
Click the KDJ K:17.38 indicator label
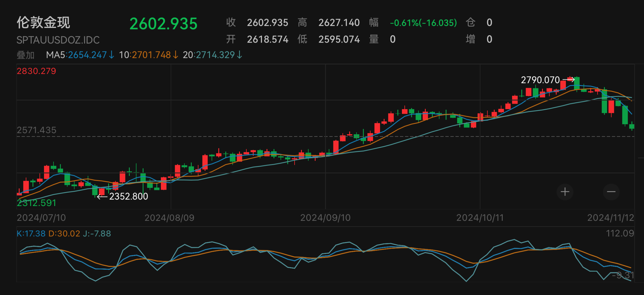click(x=31, y=234)
